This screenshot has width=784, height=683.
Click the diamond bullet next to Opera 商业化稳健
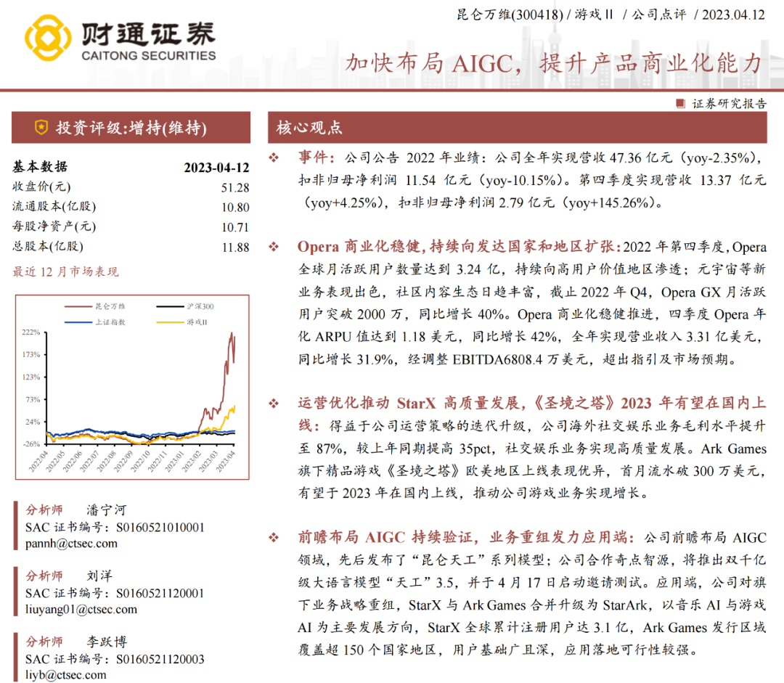(274, 247)
